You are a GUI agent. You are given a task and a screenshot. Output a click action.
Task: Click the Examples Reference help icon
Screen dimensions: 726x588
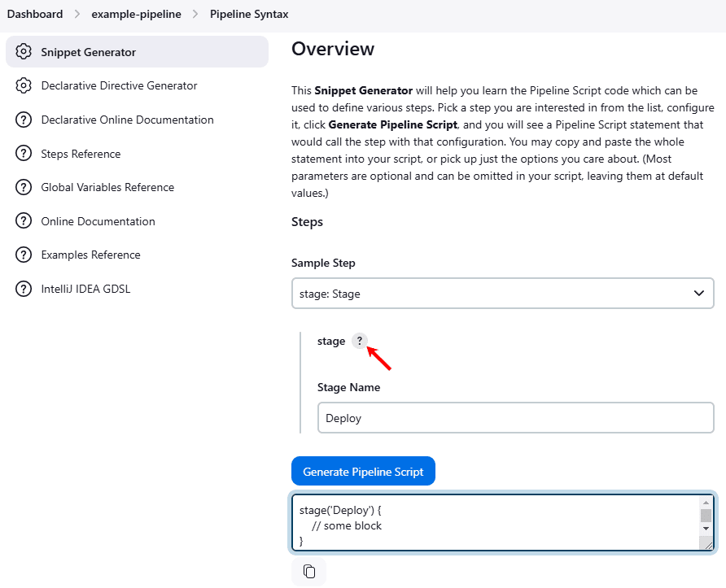point(24,255)
